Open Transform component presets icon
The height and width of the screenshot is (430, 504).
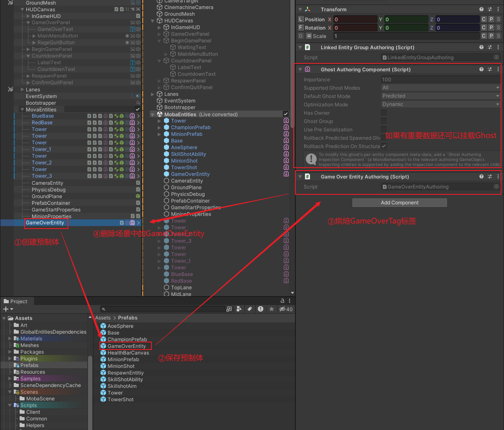point(490,9)
